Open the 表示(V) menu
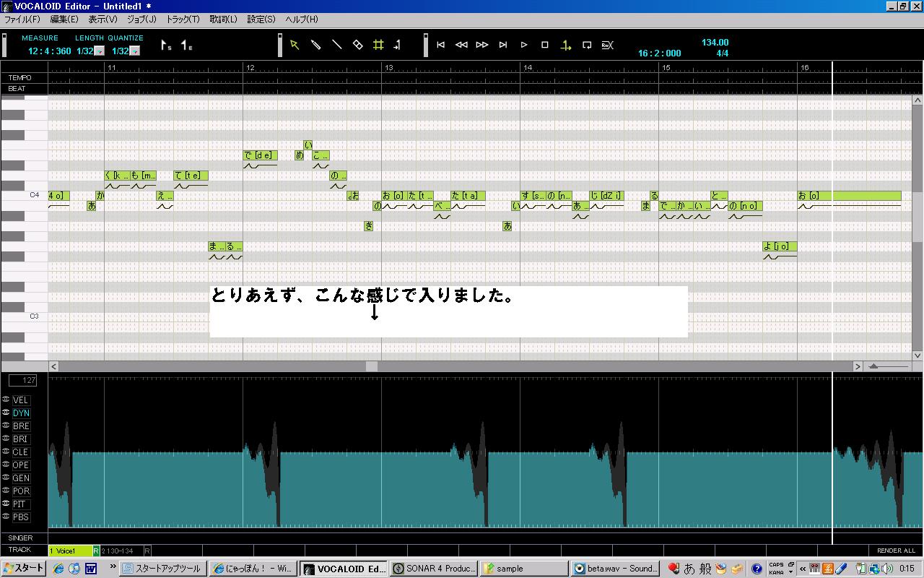 pyautogui.click(x=103, y=20)
